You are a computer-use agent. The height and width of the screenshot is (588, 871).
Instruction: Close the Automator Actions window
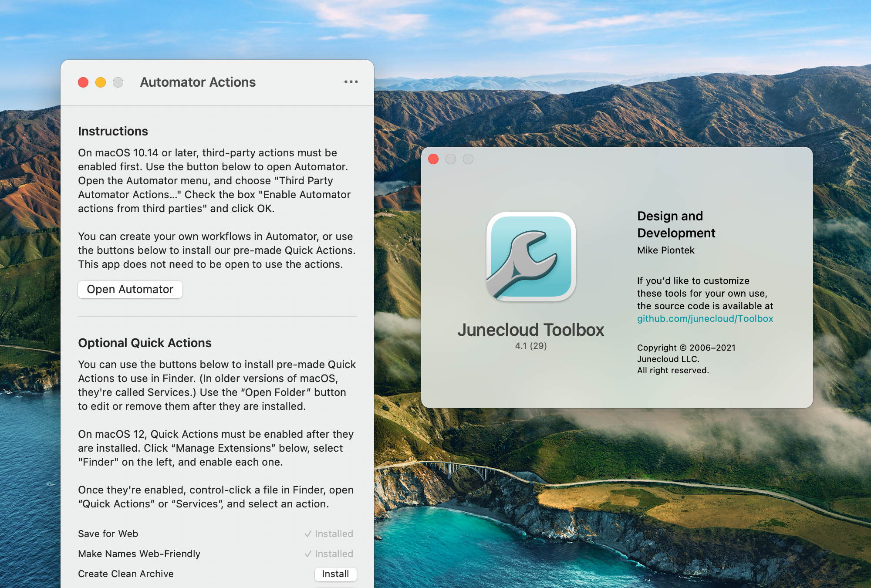pyautogui.click(x=83, y=82)
